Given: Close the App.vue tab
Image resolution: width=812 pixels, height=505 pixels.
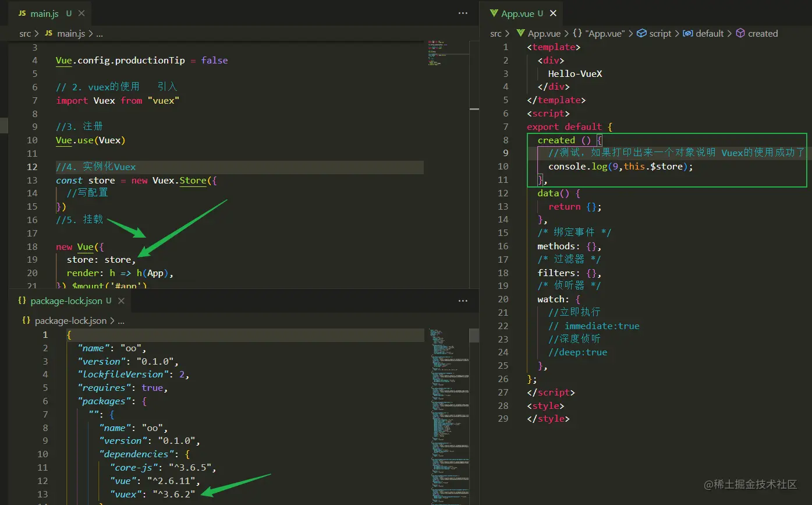Looking at the screenshot, I should (x=553, y=13).
